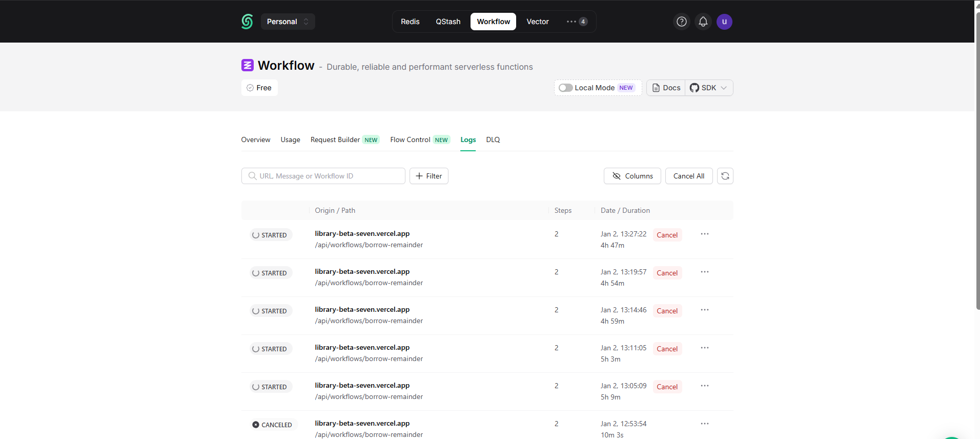Click the CANCELED status badge
This screenshot has height=439, width=980.
273,425
